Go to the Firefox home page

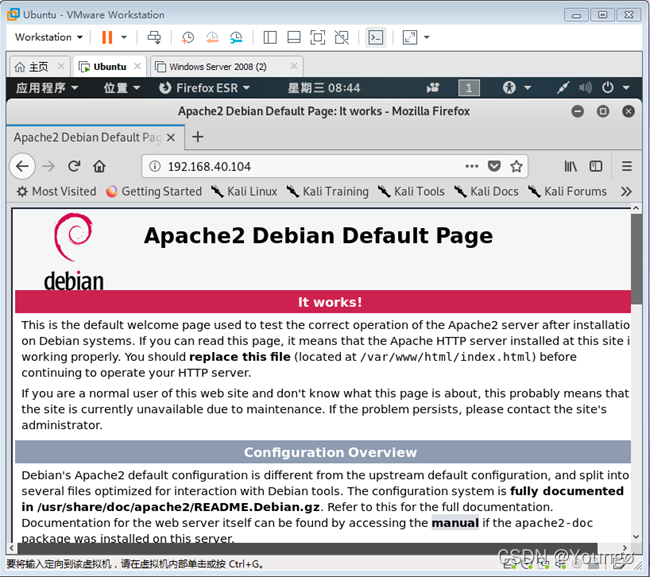coord(99,166)
